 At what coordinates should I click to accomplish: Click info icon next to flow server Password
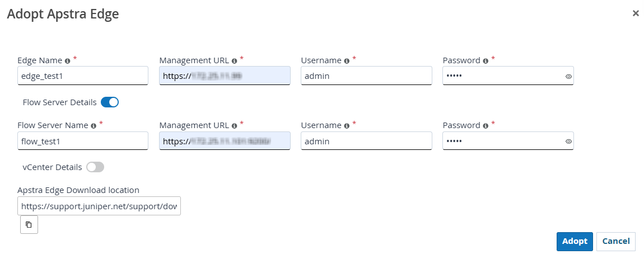click(486, 126)
